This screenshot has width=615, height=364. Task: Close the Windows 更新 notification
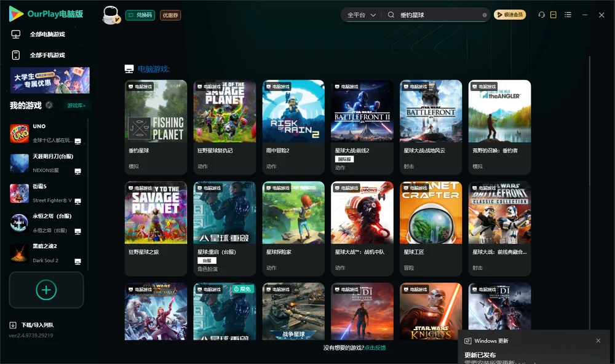[x=598, y=341]
